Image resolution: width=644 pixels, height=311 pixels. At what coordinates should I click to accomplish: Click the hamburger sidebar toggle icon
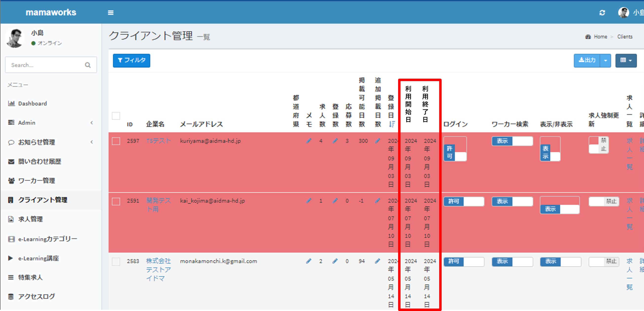coord(111,13)
